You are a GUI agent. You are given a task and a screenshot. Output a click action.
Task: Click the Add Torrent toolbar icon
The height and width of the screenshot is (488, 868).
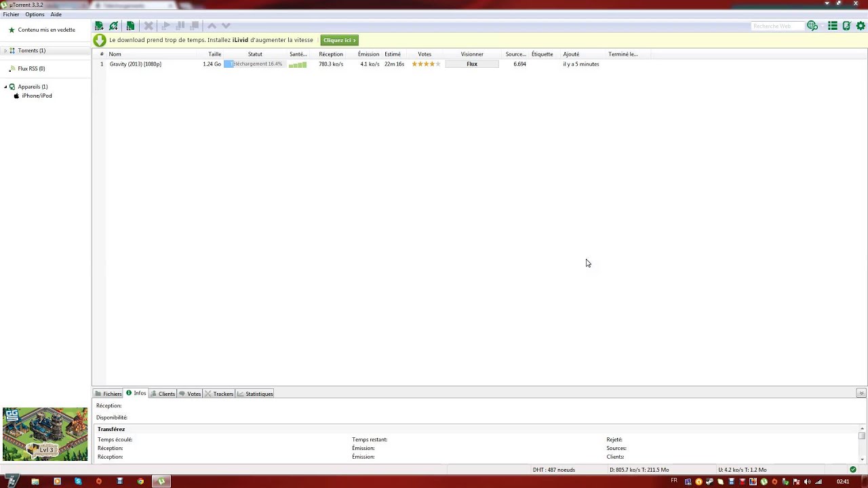99,26
